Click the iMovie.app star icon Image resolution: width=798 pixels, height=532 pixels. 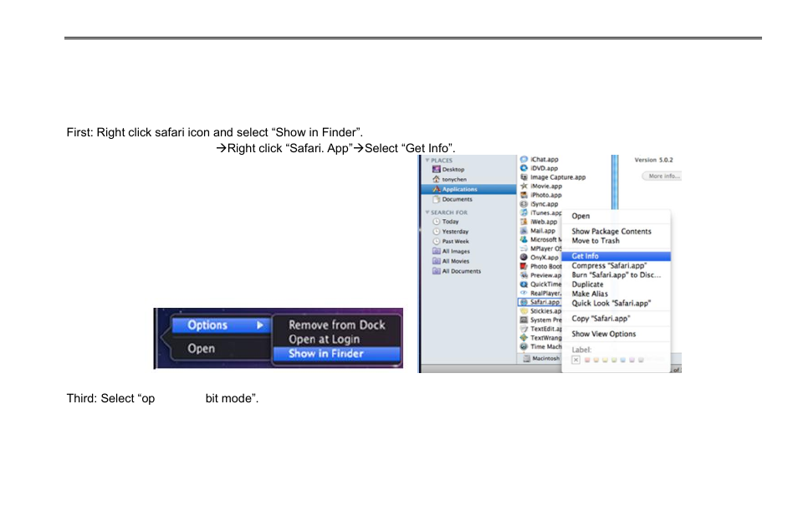click(x=524, y=187)
